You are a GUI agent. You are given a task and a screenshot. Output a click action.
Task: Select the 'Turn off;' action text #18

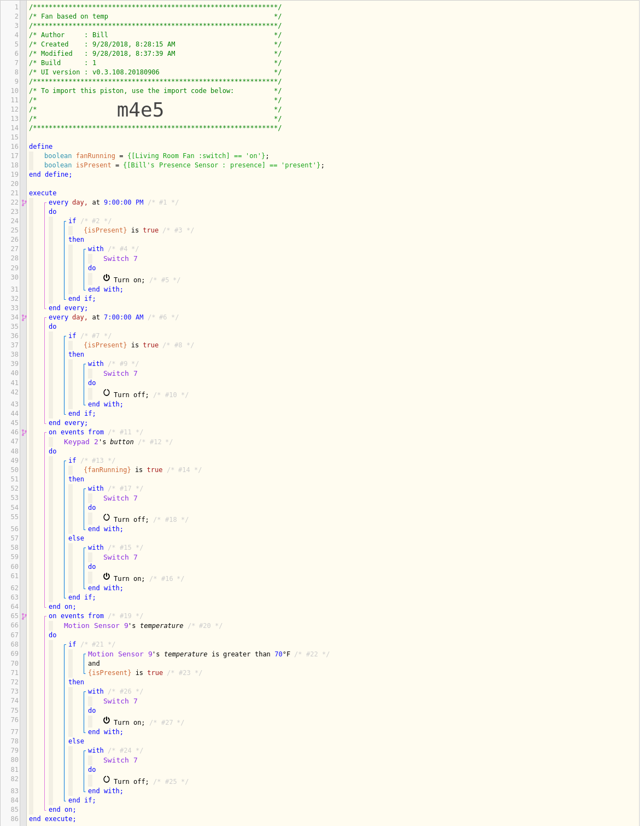pos(131,520)
